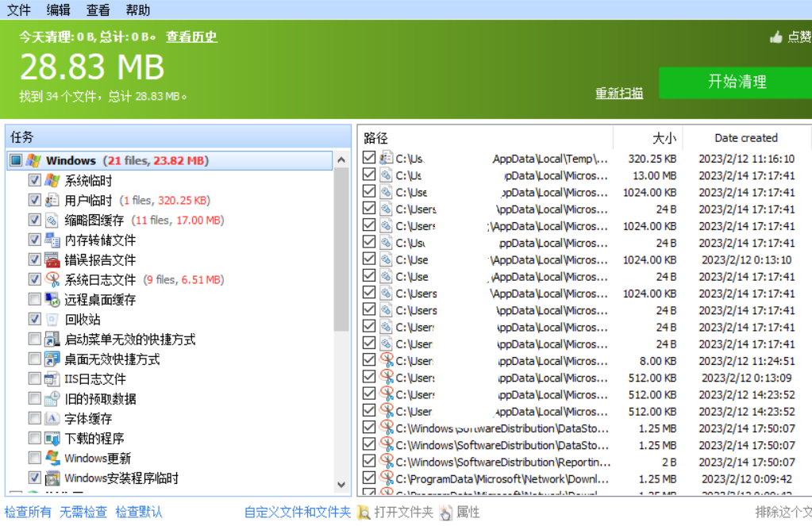This screenshot has height=526, width=812.
Task: Open the 查看 menu
Action: tap(98, 10)
